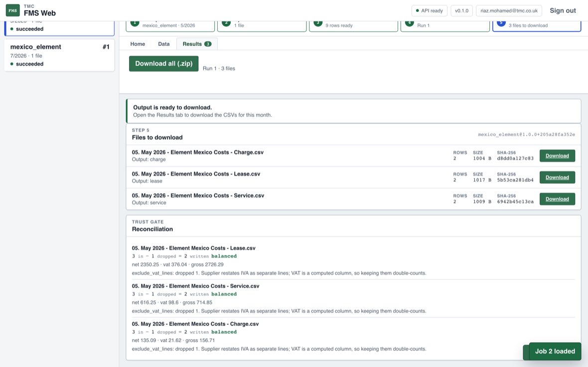
Task: Open the mexico_element #1 job card
Action: point(59,55)
